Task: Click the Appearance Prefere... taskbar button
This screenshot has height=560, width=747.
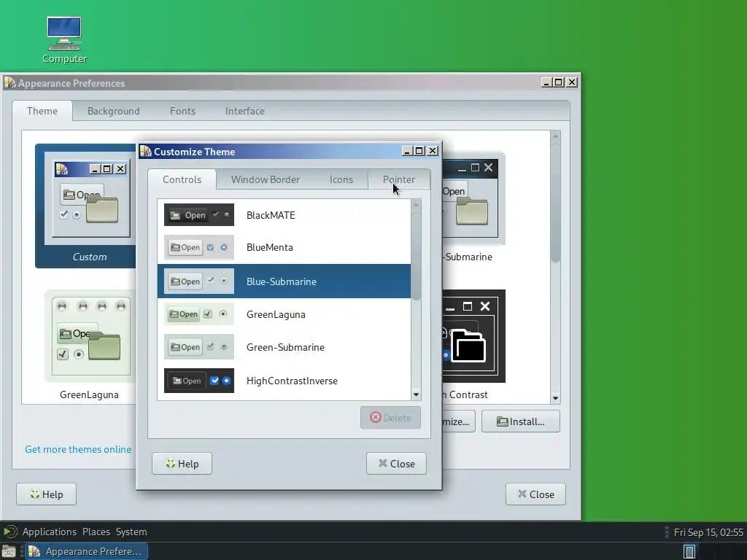Action: pos(86,551)
